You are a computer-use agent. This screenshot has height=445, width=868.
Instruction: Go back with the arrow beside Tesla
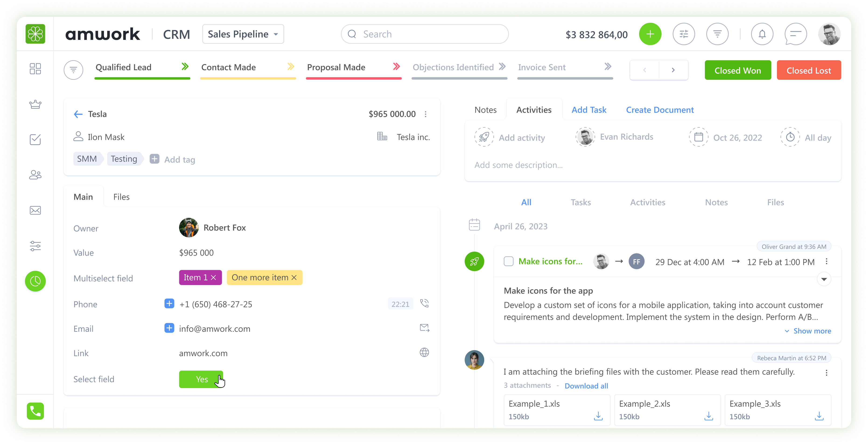click(x=78, y=114)
